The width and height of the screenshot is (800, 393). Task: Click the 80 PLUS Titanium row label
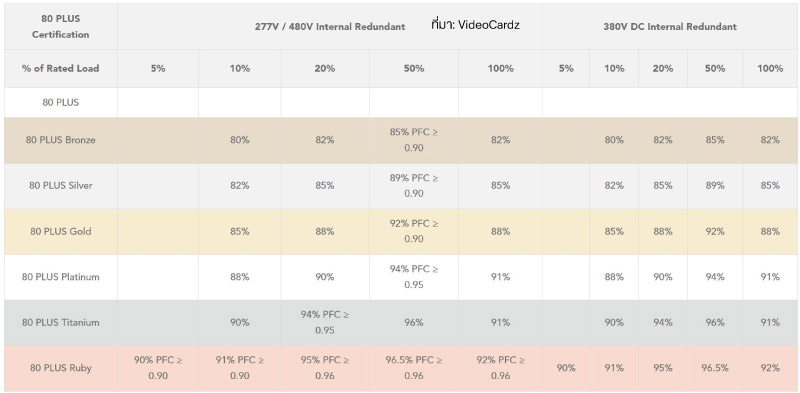pyautogui.click(x=60, y=323)
